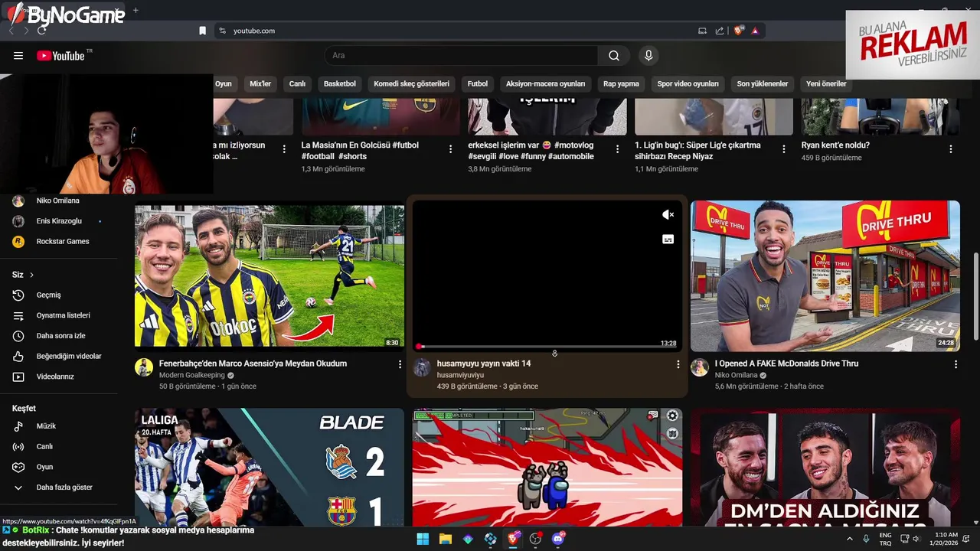Select the Basketbol filter chip

coord(340,84)
